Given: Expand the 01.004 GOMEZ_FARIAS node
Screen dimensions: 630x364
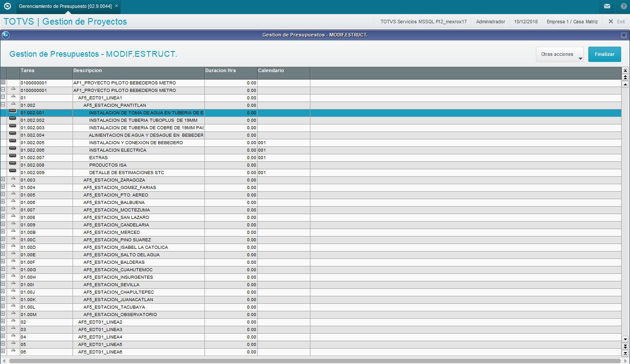Looking at the screenshot, I should coord(3,187).
